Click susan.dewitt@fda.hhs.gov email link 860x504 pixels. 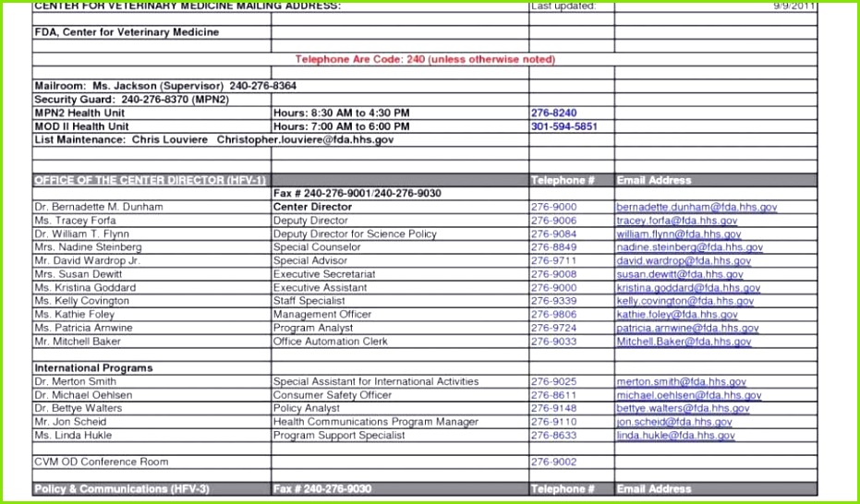[x=680, y=274]
